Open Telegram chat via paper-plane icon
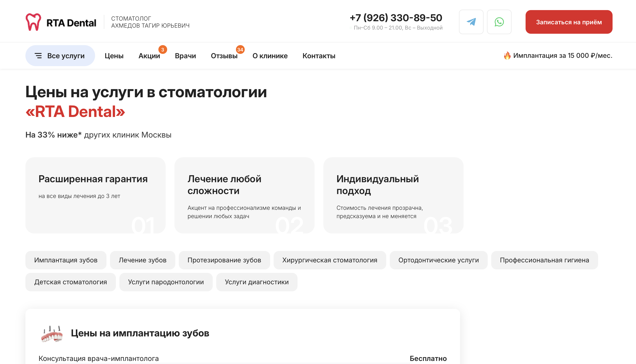Viewport: 636px width, 364px height. click(471, 22)
